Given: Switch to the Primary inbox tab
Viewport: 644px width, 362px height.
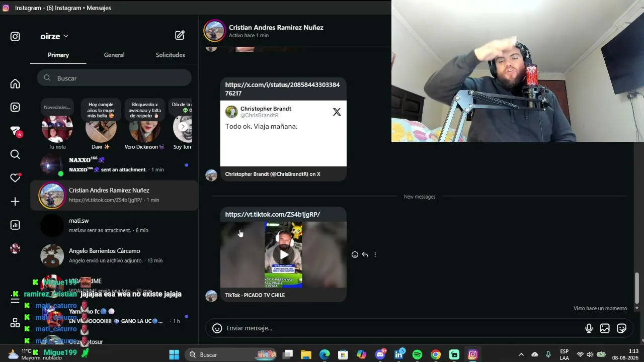Looking at the screenshot, I should pyautogui.click(x=58, y=55).
